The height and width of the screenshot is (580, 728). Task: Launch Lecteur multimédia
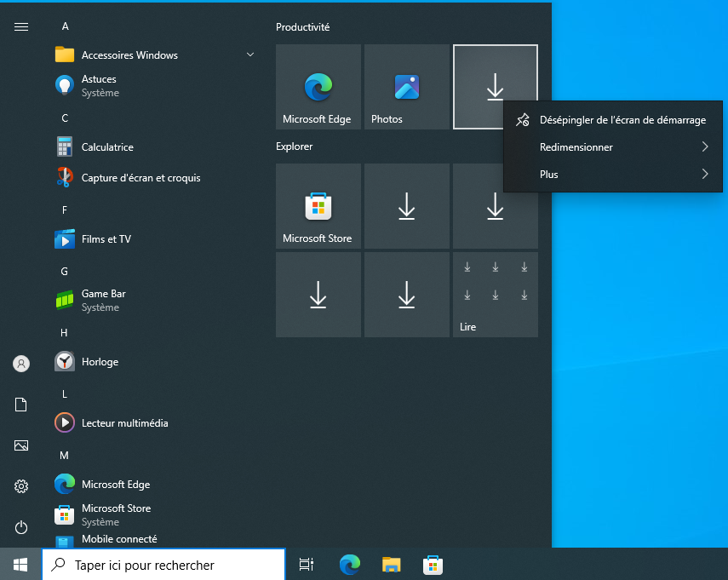[154, 423]
